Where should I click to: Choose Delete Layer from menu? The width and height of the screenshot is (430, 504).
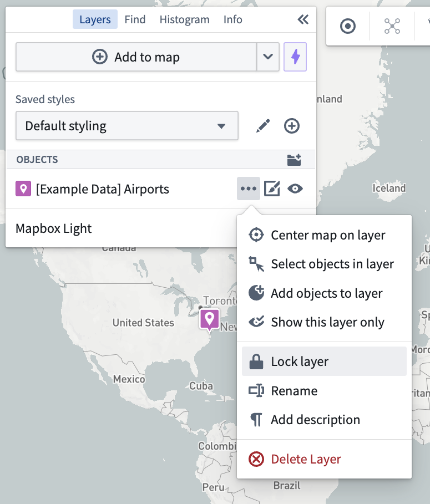tap(324, 459)
